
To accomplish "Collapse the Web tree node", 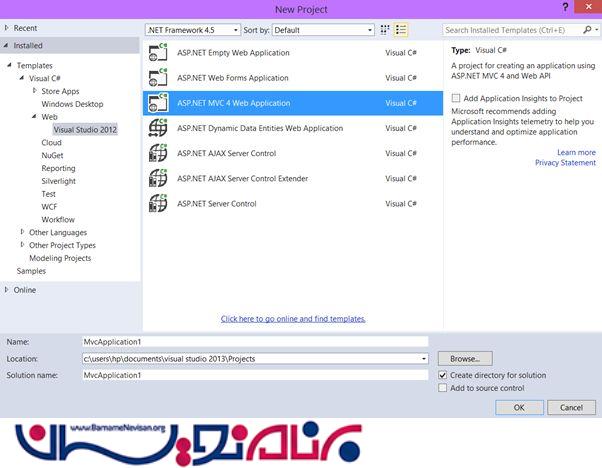I will 35,117.
